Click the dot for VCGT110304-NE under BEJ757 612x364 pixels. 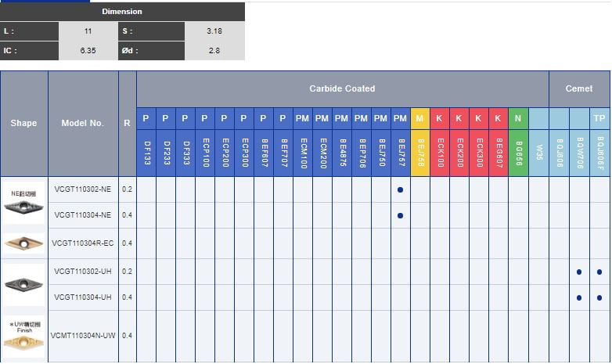pyautogui.click(x=400, y=215)
